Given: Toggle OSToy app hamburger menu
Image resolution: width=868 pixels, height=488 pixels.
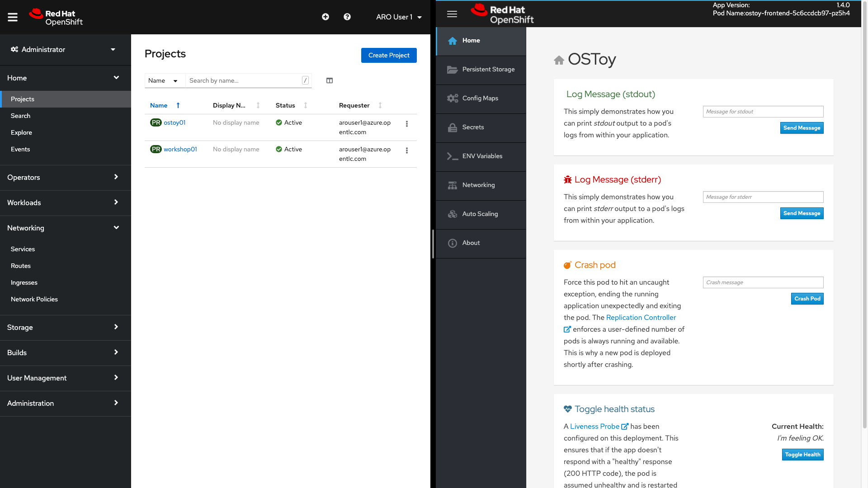Looking at the screenshot, I should coord(452,14).
